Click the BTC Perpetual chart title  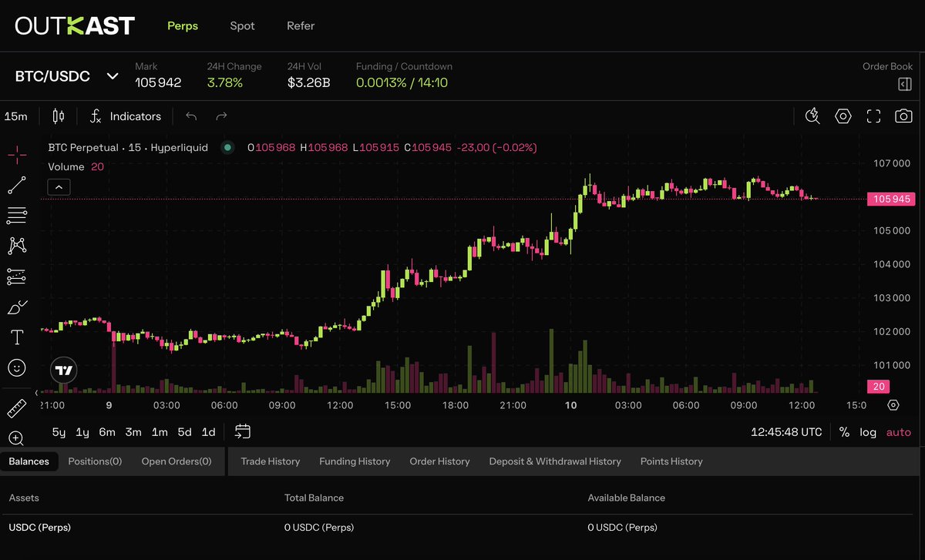(x=128, y=147)
